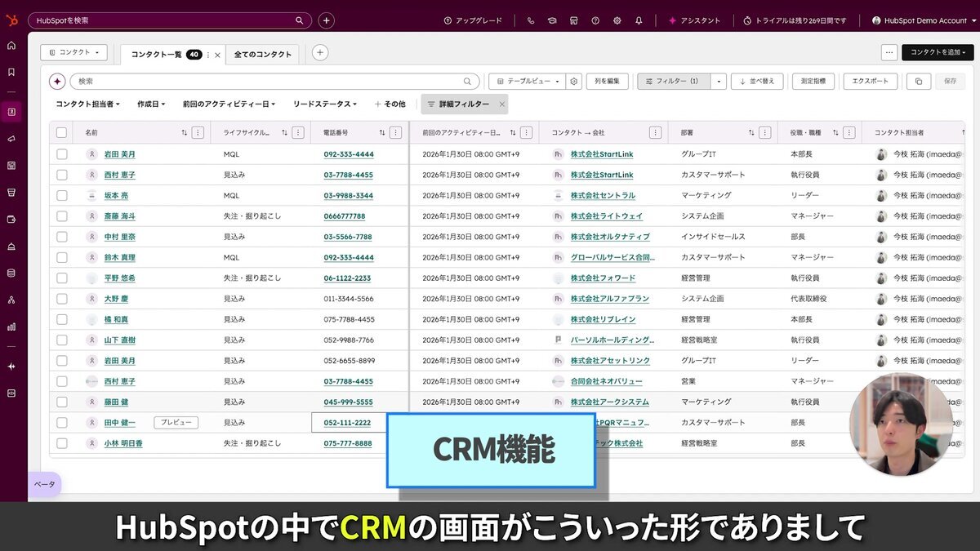This screenshot has height=551, width=980.
Task: Open the marketplace icon in top navigation
Action: point(574,20)
